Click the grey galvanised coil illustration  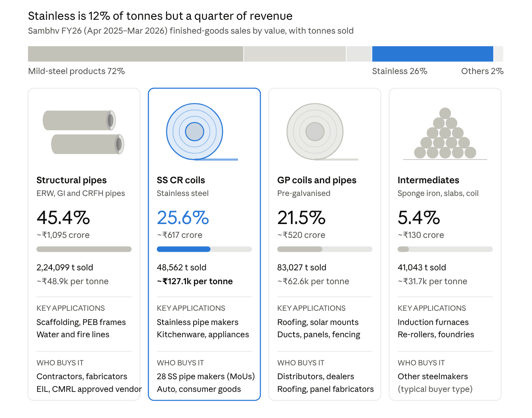tap(322, 132)
